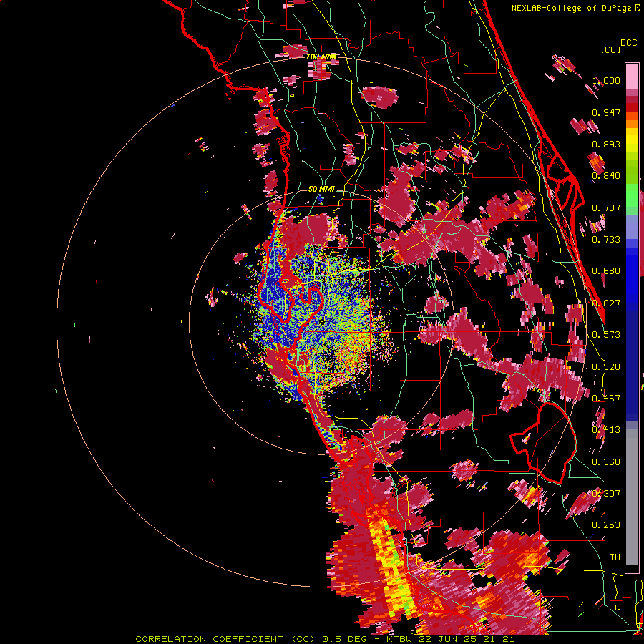Pick the bright green color bar segment
This screenshot has height=644, width=644.
[632, 194]
